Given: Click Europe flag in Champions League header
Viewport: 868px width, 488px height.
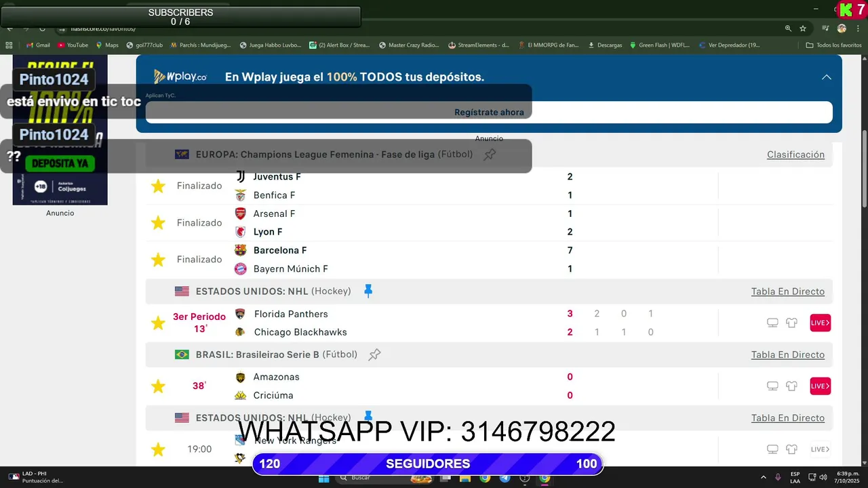Looking at the screenshot, I should pyautogui.click(x=182, y=155).
